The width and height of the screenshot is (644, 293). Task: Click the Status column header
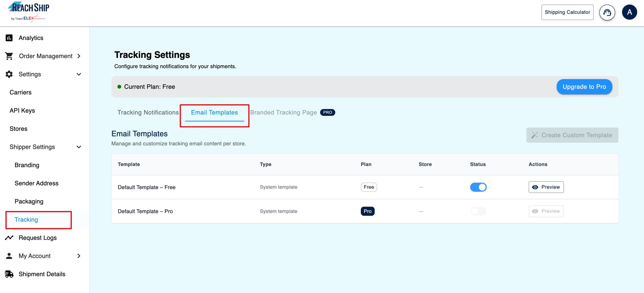coord(478,164)
